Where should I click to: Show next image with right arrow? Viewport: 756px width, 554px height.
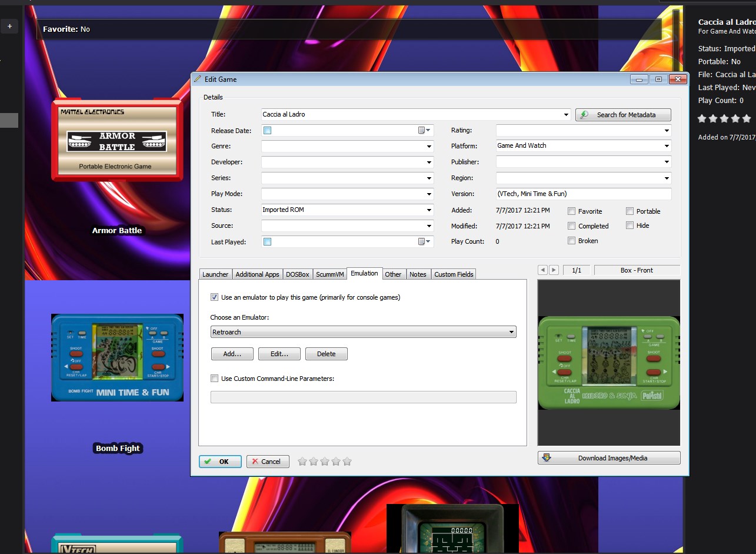(554, 270)
